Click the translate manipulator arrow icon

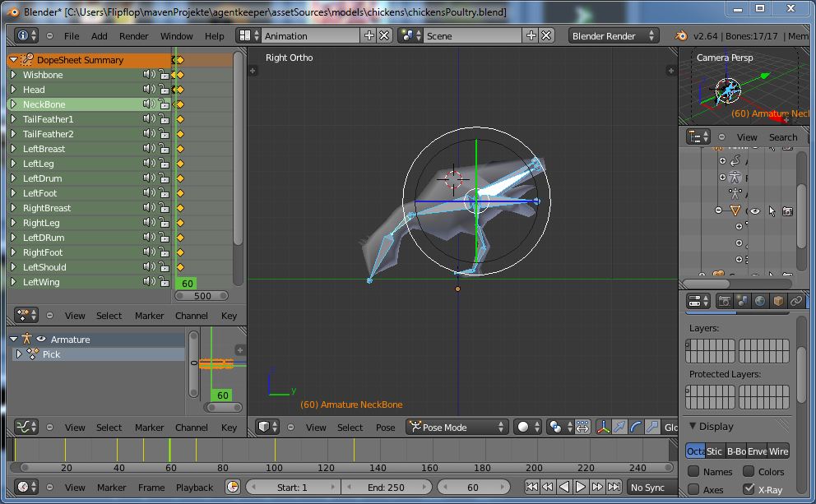tap(619, 428)
